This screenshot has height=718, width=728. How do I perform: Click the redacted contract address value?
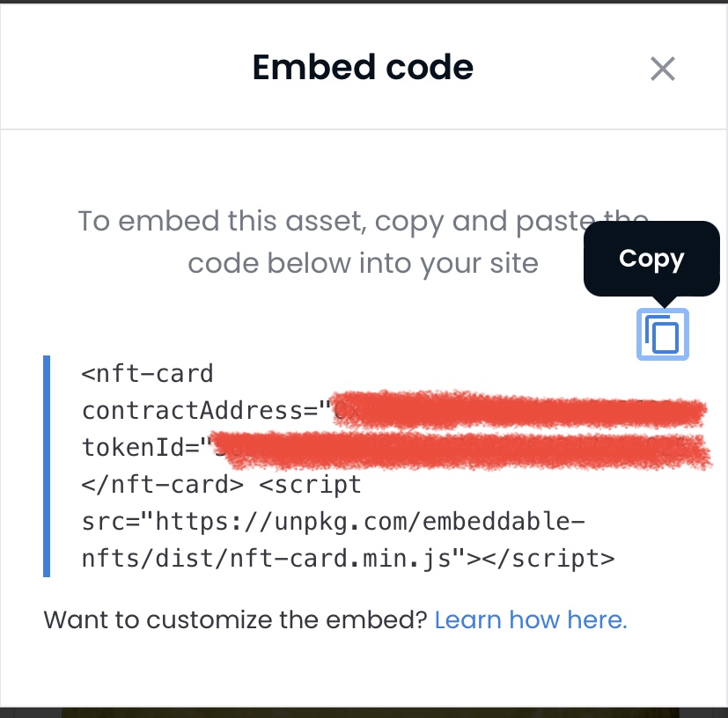519,410
